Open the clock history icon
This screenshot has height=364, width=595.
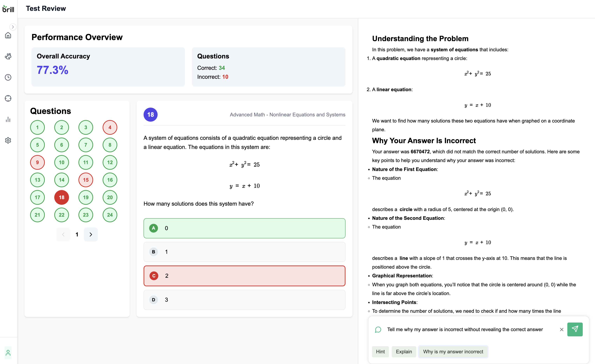tap(8, 77)
